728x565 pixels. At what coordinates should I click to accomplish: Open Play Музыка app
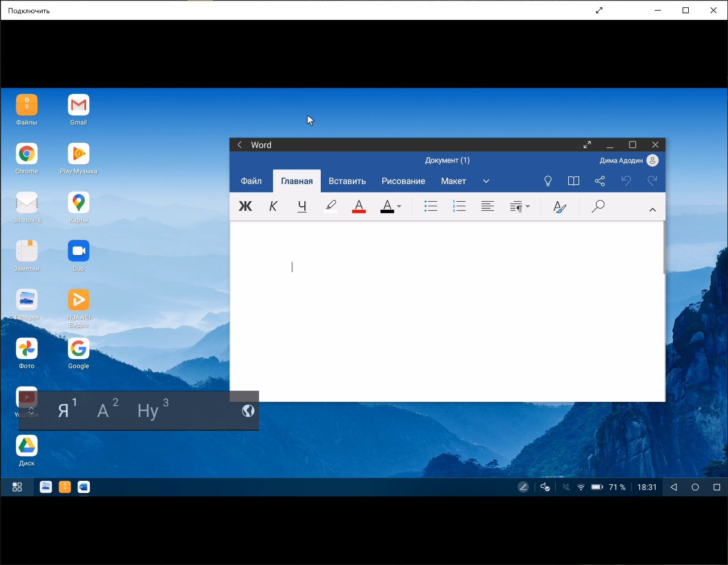(78, 159)
